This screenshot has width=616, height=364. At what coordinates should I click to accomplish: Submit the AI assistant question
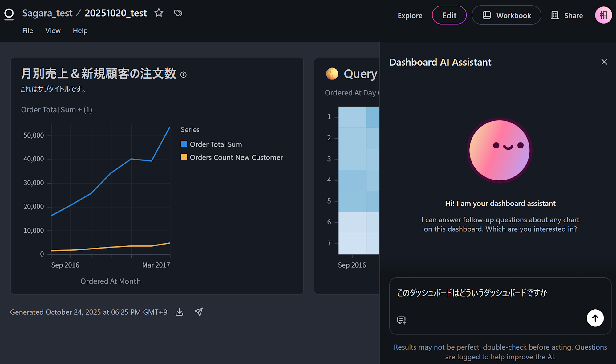[595, 318]
